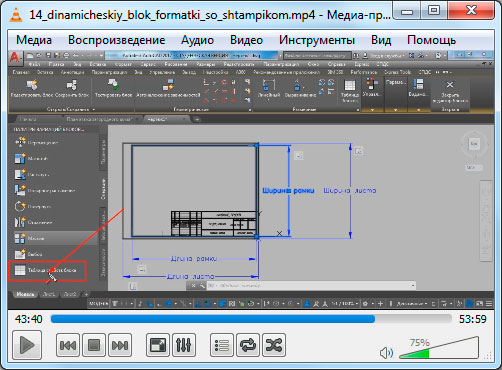Toggle remaining time on 53:59 label

(x=473, y=319)
